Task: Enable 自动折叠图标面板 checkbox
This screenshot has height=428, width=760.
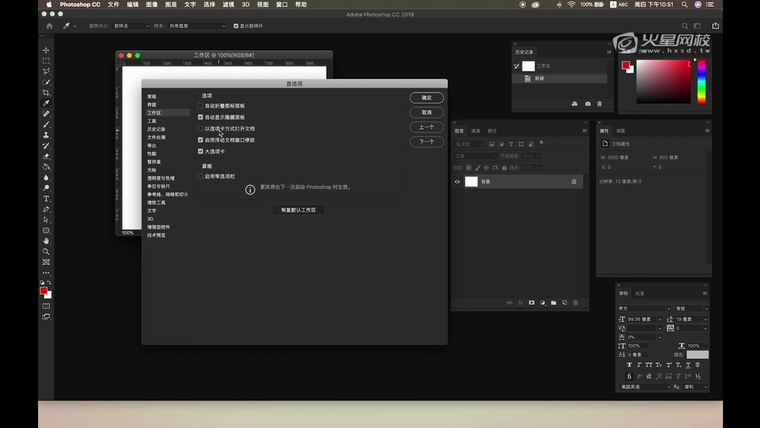Action: pyautogui.click(x=201, y=105)
